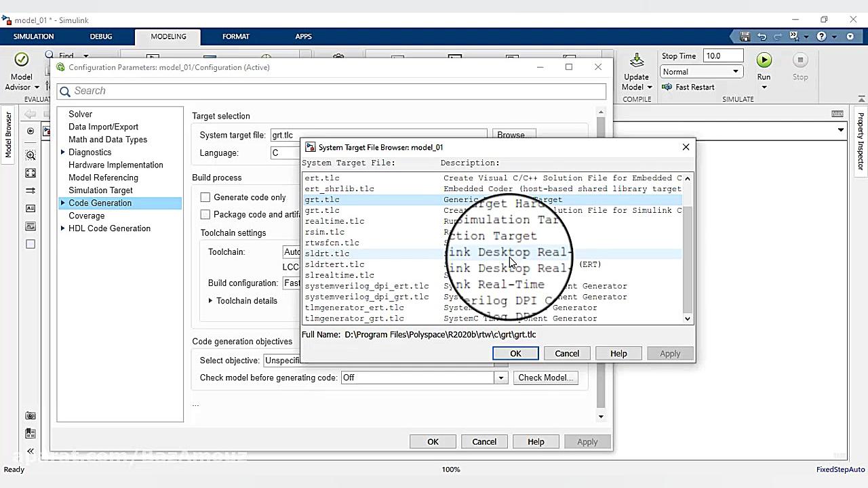
Task: Toggle the Package code and artifacts checkbox
Action: [205, 214]
